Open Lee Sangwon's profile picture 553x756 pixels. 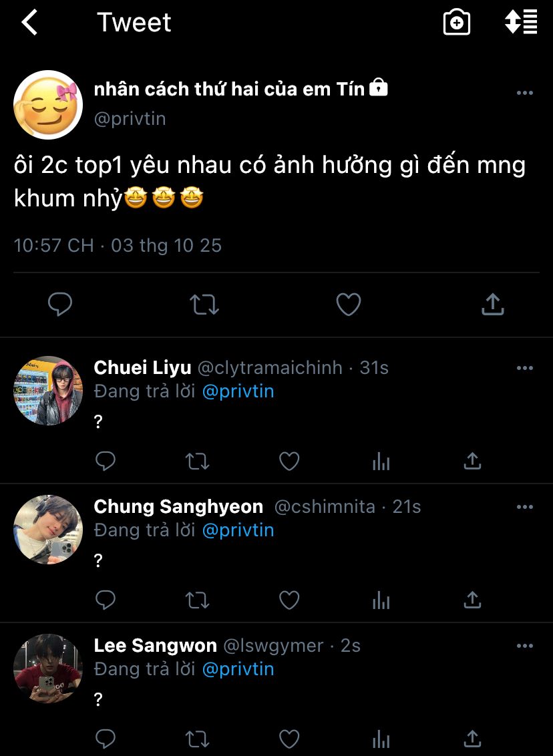47,668
